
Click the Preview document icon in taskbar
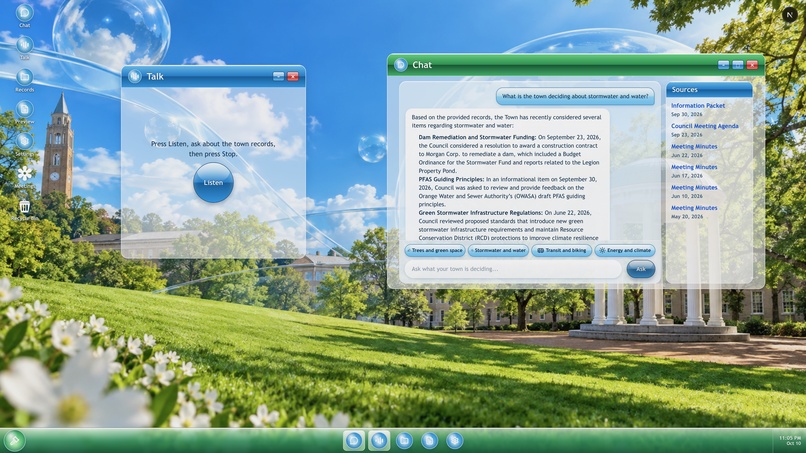pos(429,441)
